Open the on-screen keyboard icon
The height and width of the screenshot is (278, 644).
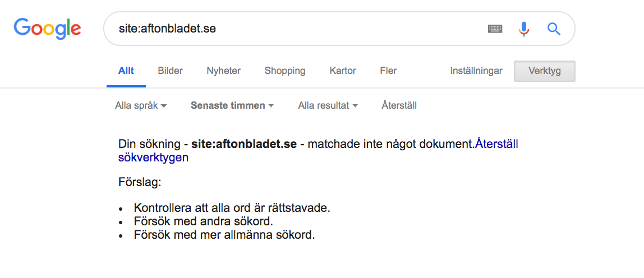(495, 29)
